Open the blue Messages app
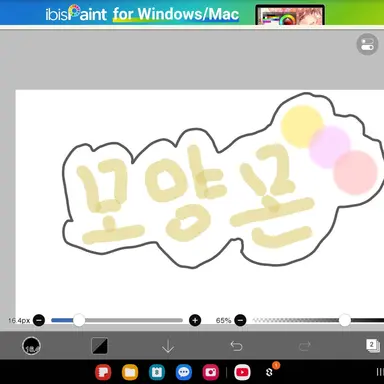The image size is (384, 384). pyautogui.click(x=184, y=372)
